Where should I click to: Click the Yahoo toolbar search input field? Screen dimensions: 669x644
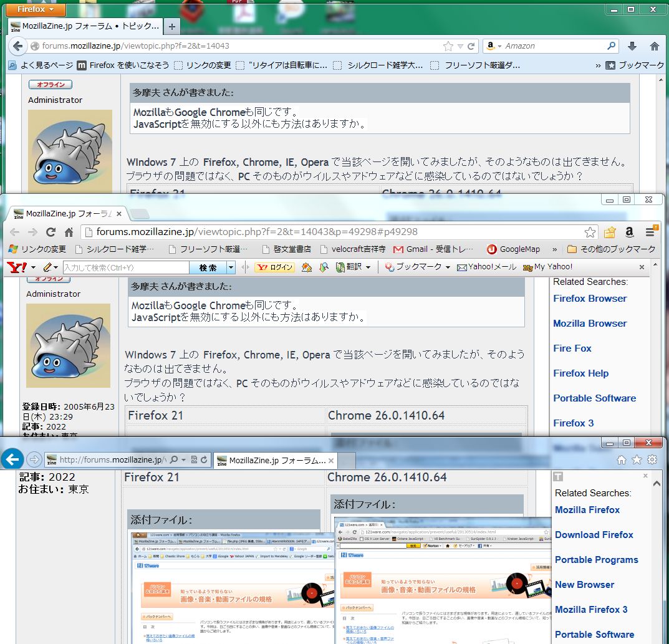pos(125,267)
